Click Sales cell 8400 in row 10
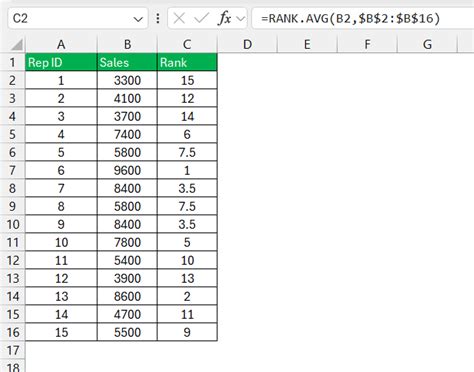 pos(127,224)
